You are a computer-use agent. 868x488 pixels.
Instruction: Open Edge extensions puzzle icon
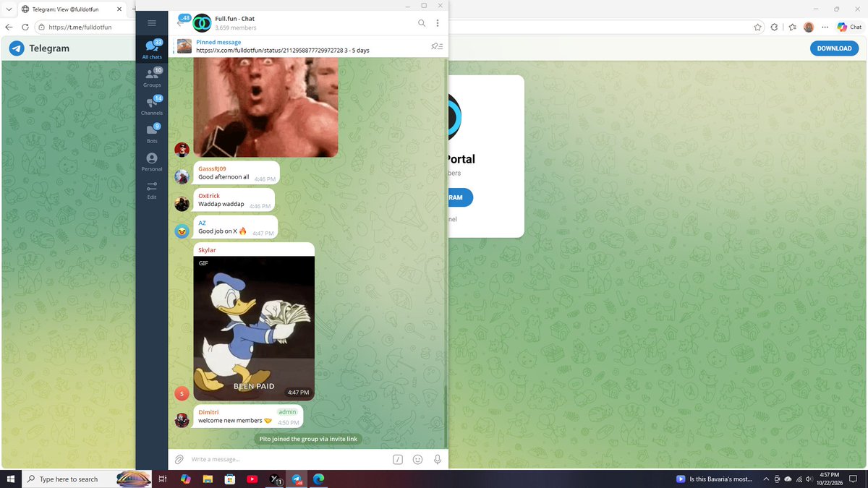coord(774,27)
